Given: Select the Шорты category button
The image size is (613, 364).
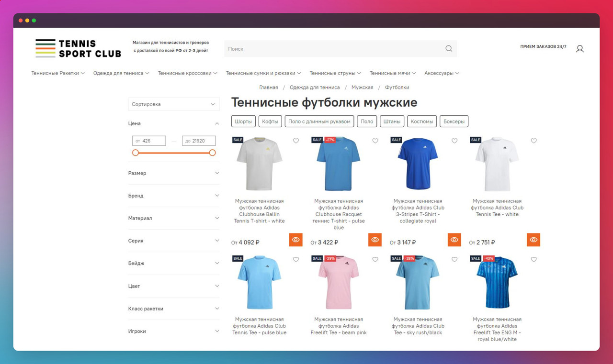Looking at the screenshot, I should [243, 121].
